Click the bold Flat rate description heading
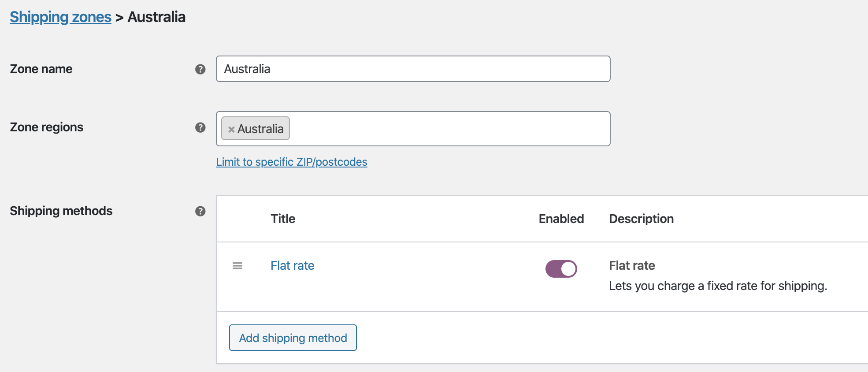 [632, 265]
